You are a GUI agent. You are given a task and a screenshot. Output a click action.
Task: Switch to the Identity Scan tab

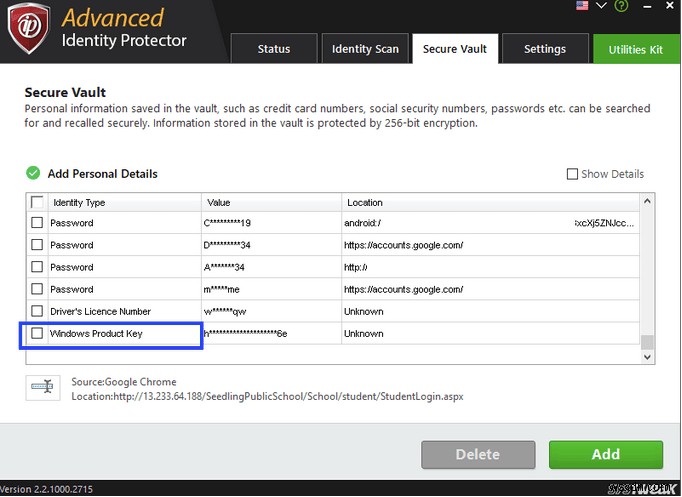coord(365,48)
